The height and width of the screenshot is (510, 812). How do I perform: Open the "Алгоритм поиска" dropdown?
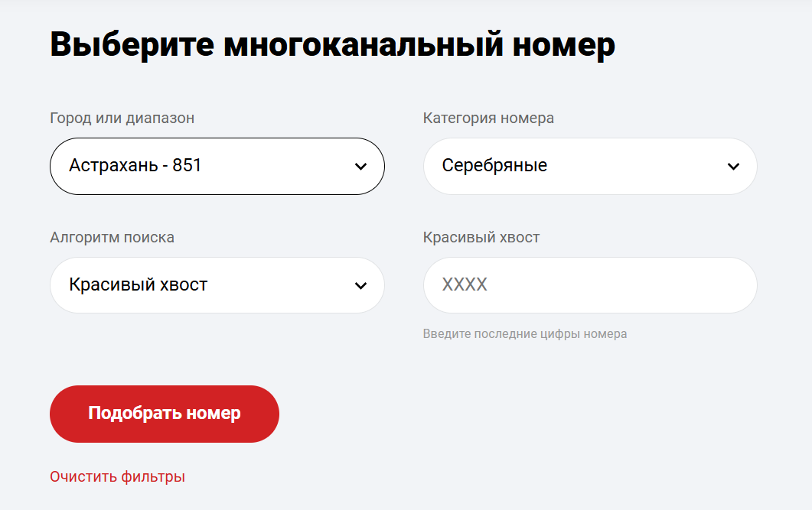(x=217, y=285)
